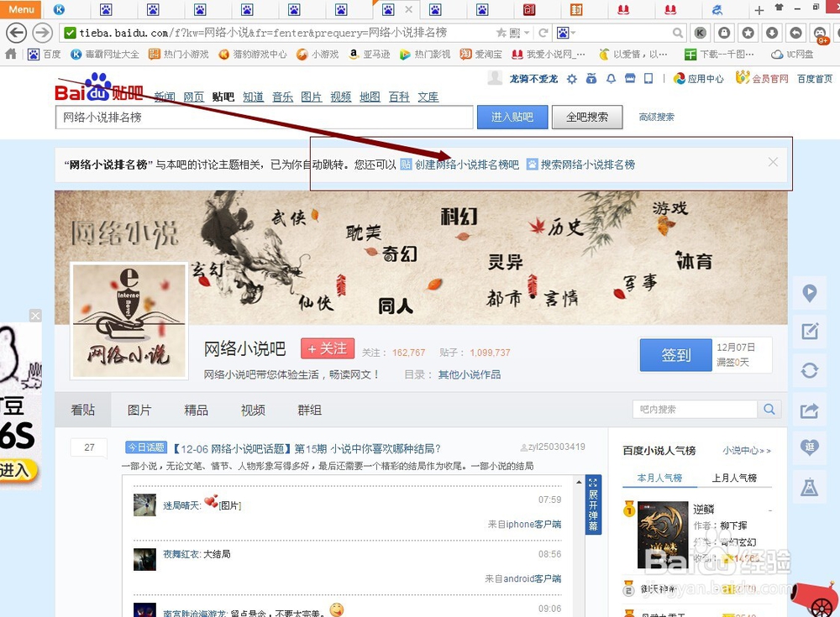Select the 上月人气榜 tab
Image resolution: width=840 pixels, height=617 pixels.
pos(734,478)
